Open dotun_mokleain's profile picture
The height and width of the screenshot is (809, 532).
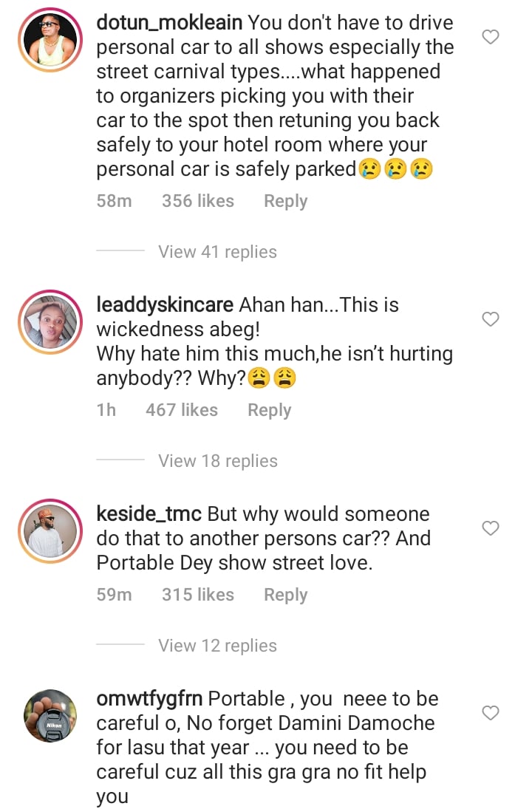click(x=51, y=41)
